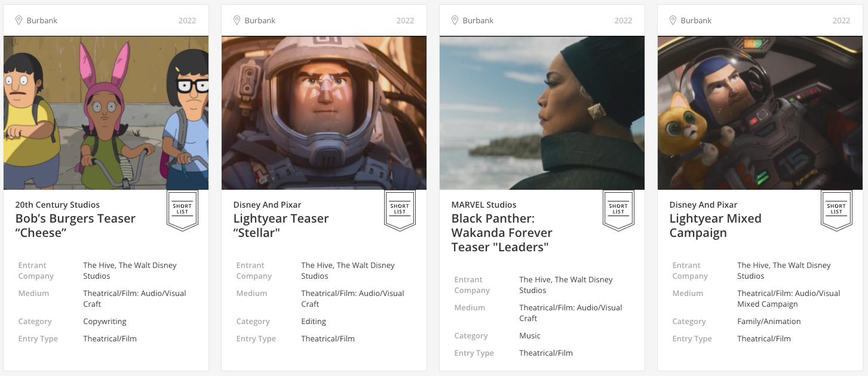Viewport: 868px width, 376px height.
Task: Click the 20th Century Studios label
Action: [x=57, y=205]
